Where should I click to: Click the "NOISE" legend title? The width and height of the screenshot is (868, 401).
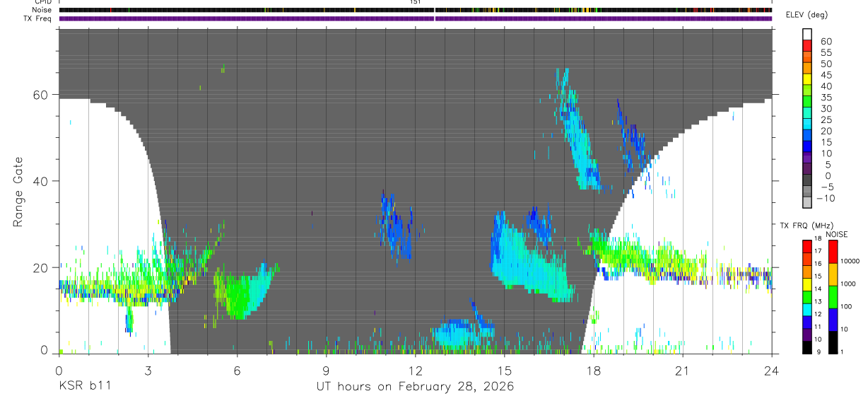(836, 234)
